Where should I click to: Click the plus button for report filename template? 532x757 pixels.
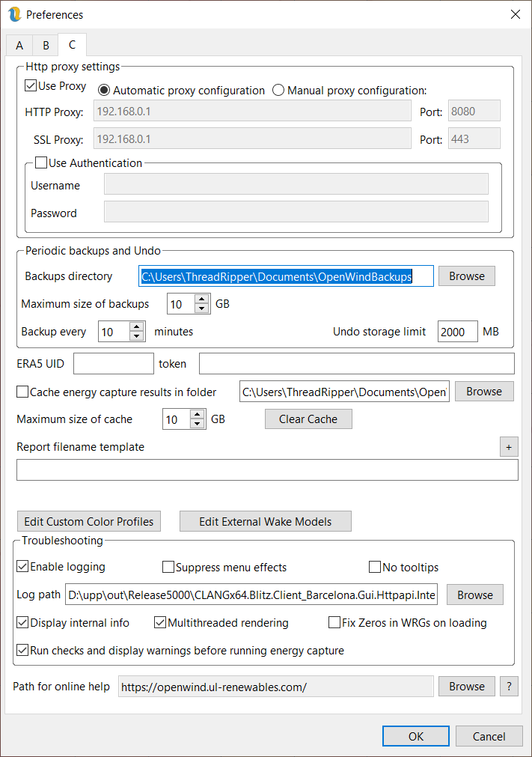point(509,447)
